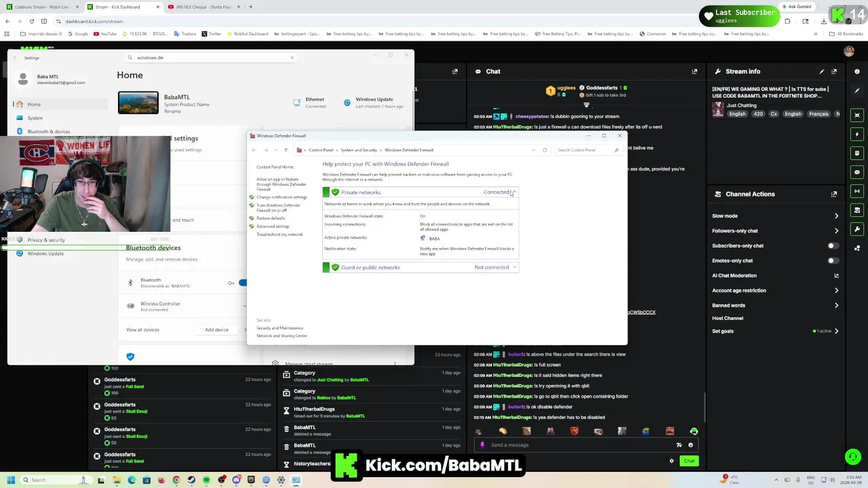Pop out the Chat panel
Viewport: 868px width, 488px height.
[694, 71]
